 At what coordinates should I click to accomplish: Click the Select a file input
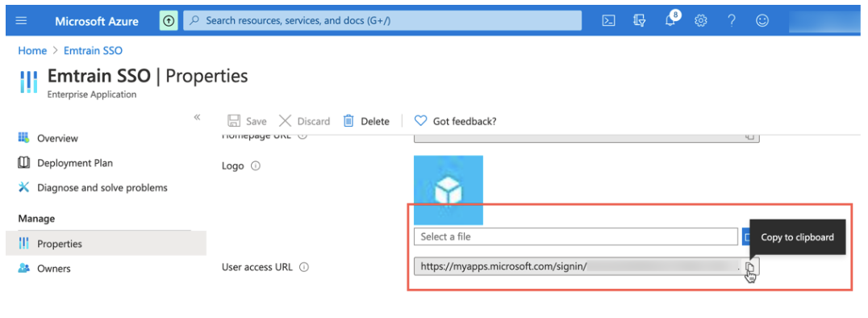pyautogui.click(x=576, y=236)
